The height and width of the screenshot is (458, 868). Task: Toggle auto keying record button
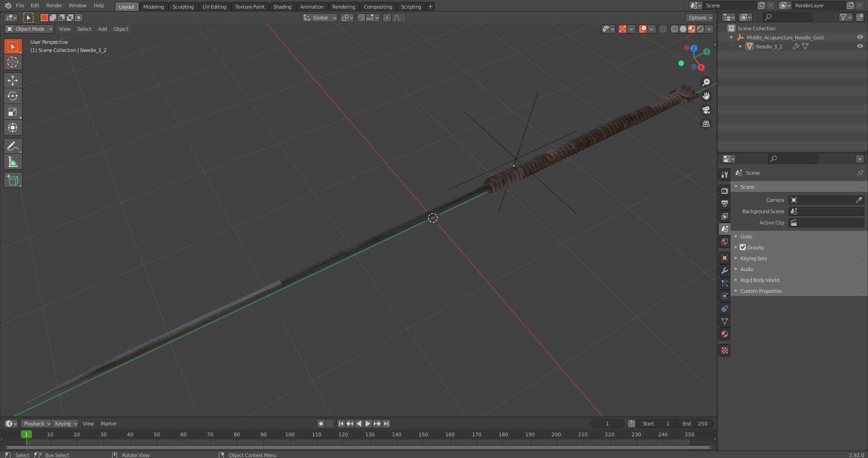(x=321, y=424)
